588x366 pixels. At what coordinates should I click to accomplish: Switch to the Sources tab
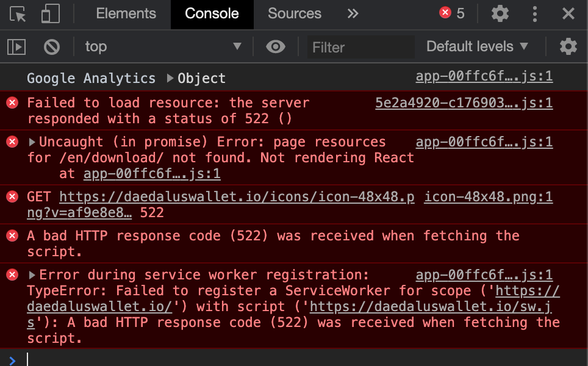[x=295, y=13]
